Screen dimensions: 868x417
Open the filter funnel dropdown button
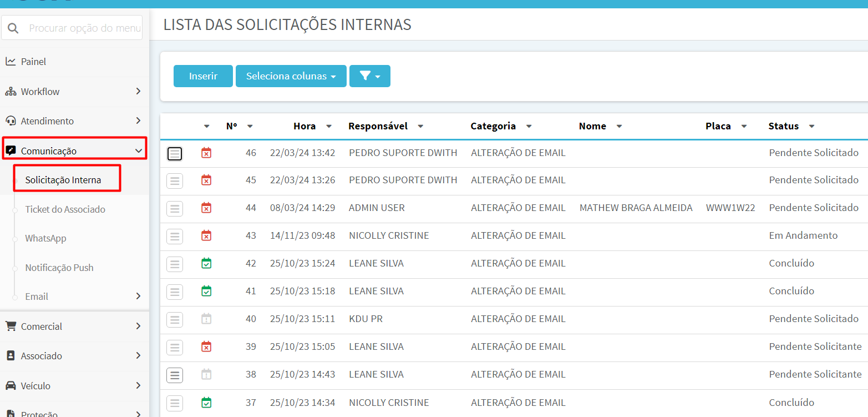(370, 76)
